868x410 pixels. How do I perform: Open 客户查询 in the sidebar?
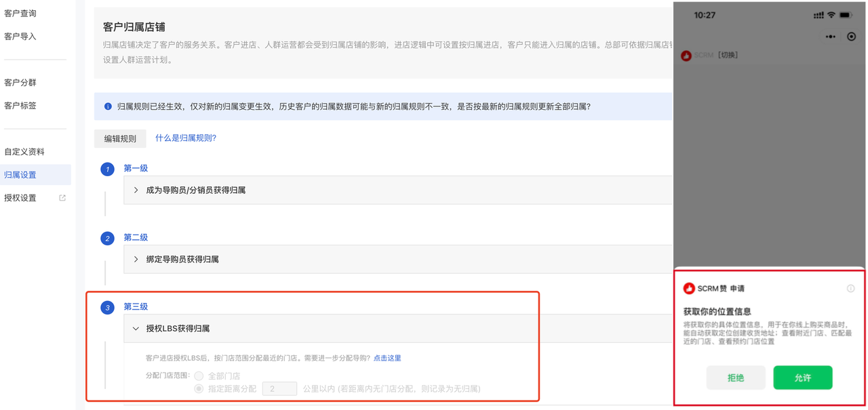coord(20,14)
